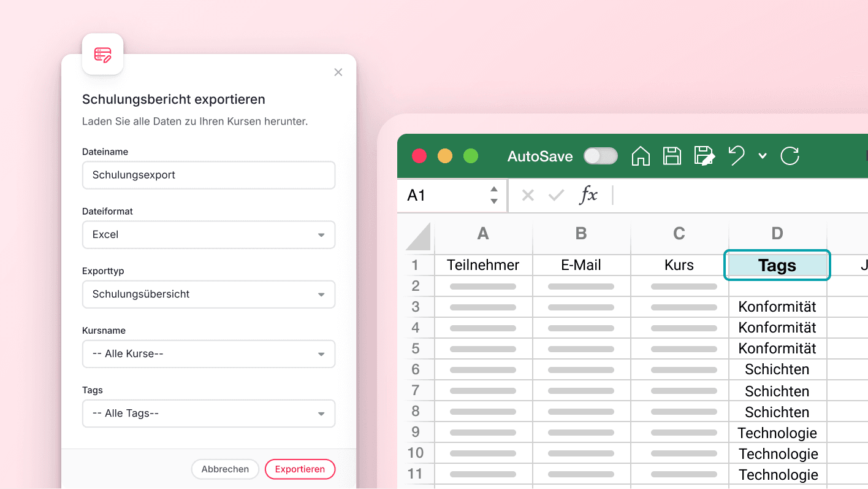Screen dimensions: 868x489
Task: Open the undo history dropdown chevron
Action: (x=763, y=156)
